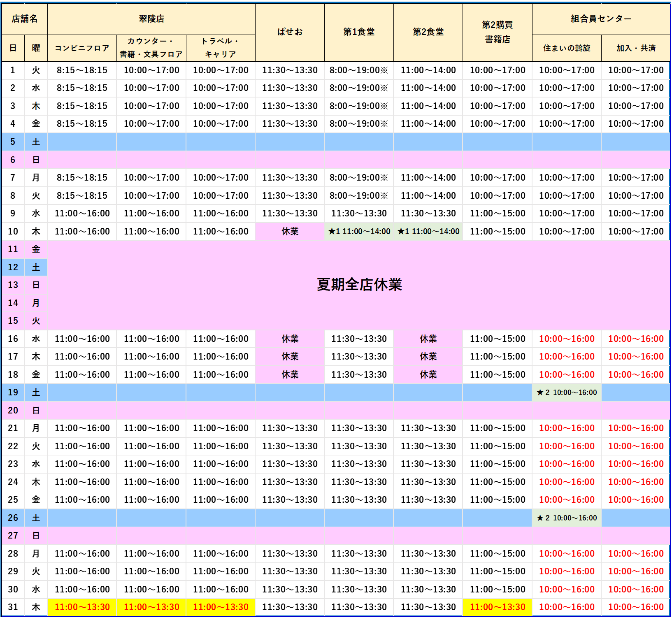Viewport: 672px width, 620px height.
Task: Click the 翠陵店 store header
Action: click(152, 19)
